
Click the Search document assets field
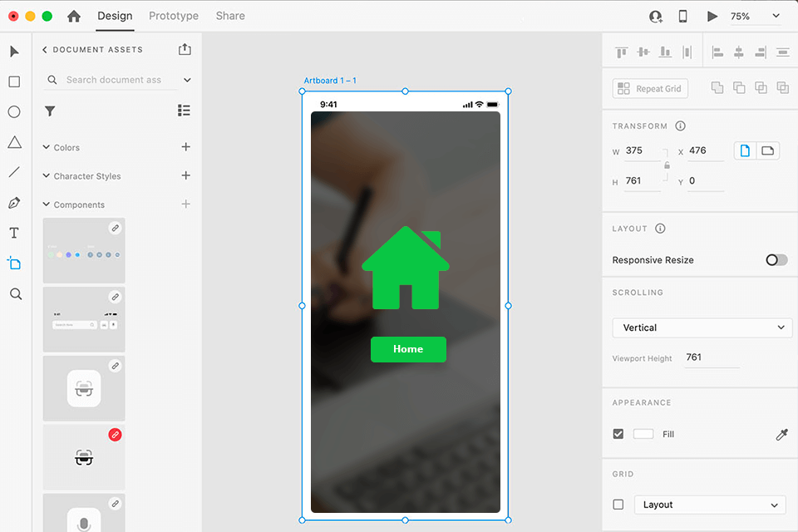(114, 80)
